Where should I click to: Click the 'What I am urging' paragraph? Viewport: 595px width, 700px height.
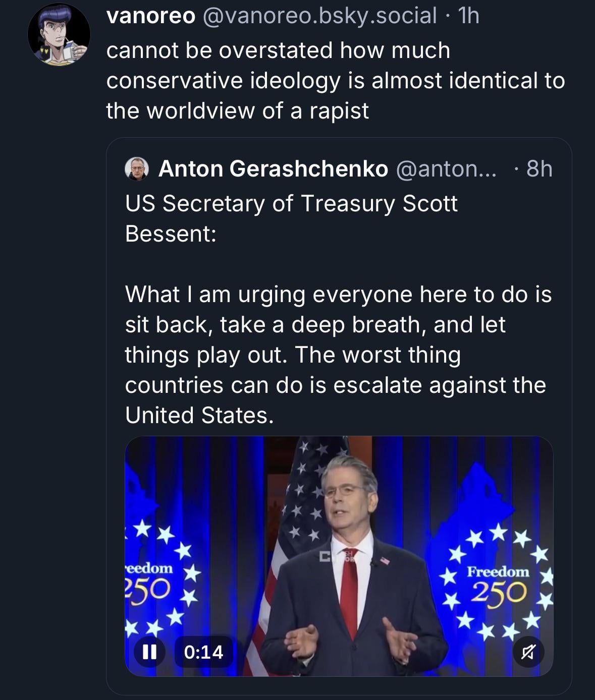[x=338, y=355]
